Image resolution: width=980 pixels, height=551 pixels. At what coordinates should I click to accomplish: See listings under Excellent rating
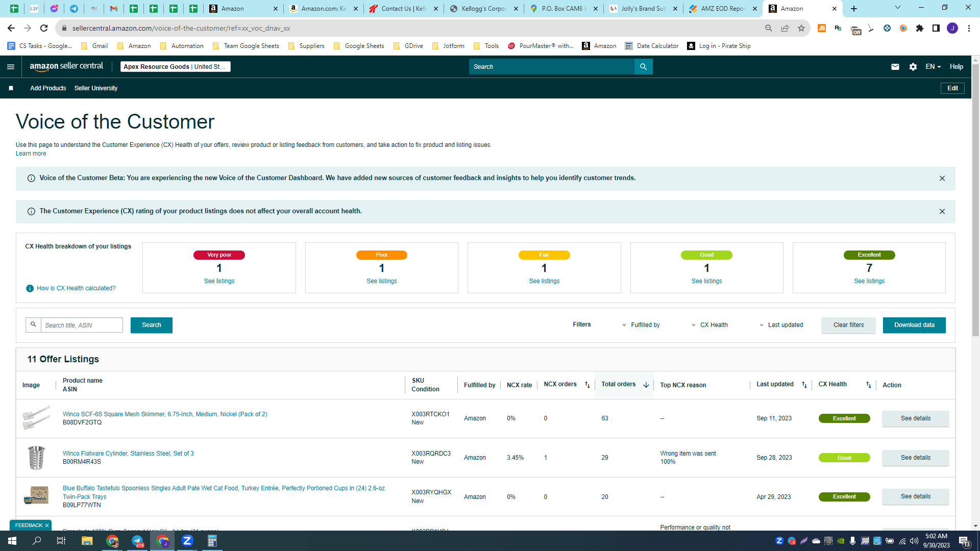point(869,282)
